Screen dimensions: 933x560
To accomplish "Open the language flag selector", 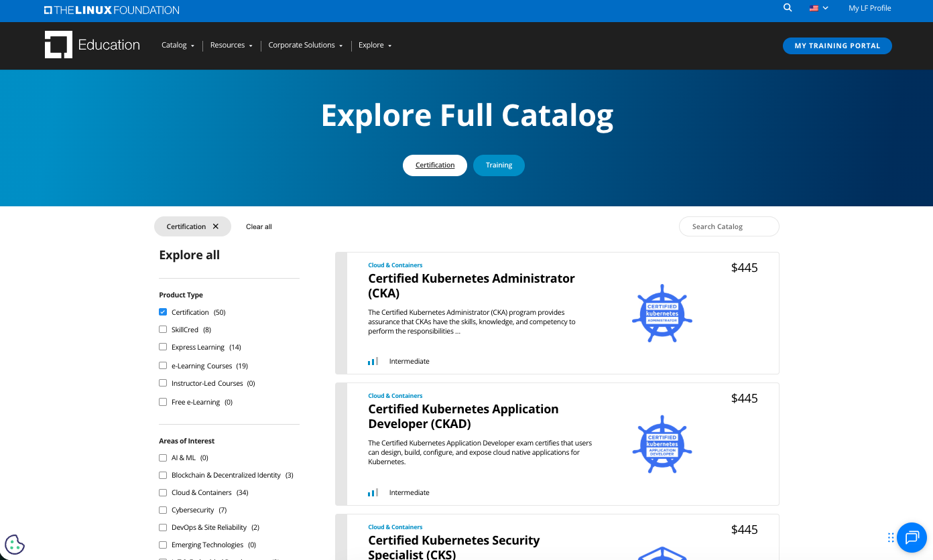I will click(x=818, y=8).
